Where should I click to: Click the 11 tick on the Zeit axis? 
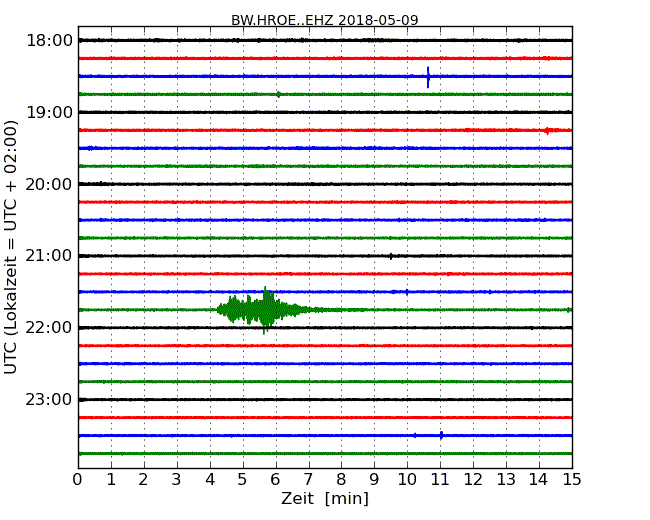[x=440, y=480]
